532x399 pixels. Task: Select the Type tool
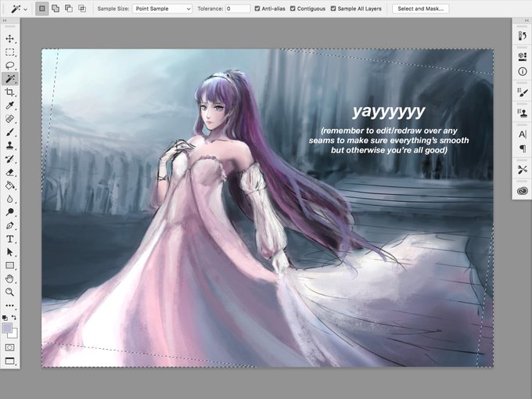(x=10, y=239)
